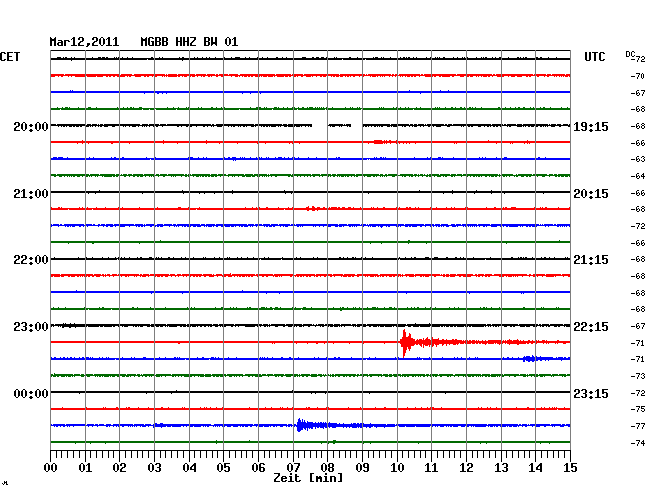Click minute label 03 on the time axis
The width and height of the screenshot is (650, 494).
click(x=154, y=467)
